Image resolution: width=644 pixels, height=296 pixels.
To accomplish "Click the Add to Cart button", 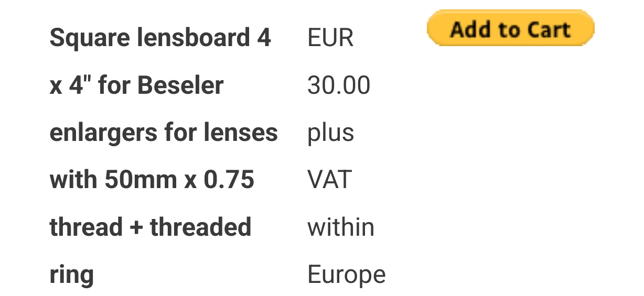I will 510,29.
